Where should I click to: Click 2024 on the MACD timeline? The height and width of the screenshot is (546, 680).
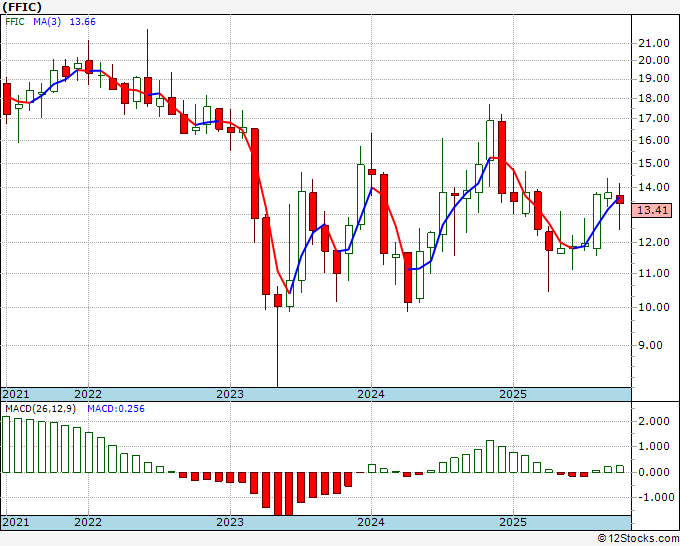pos(371,522)
